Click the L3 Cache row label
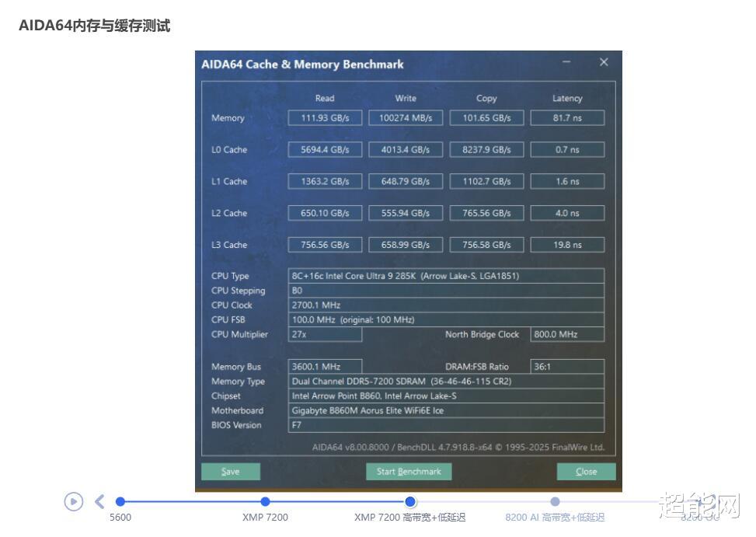This screenshot has width=756, height=537. (229, 245)
